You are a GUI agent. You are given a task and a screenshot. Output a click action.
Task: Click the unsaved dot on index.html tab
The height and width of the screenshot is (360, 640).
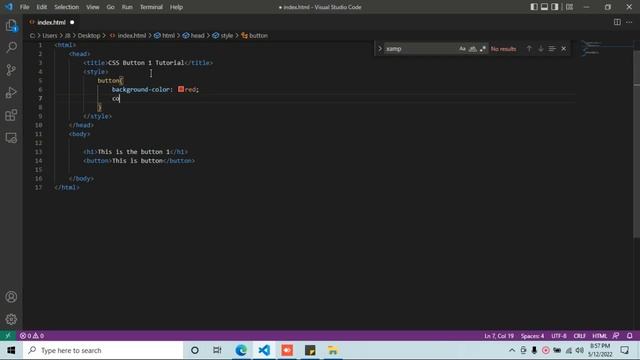pos(72,22)
